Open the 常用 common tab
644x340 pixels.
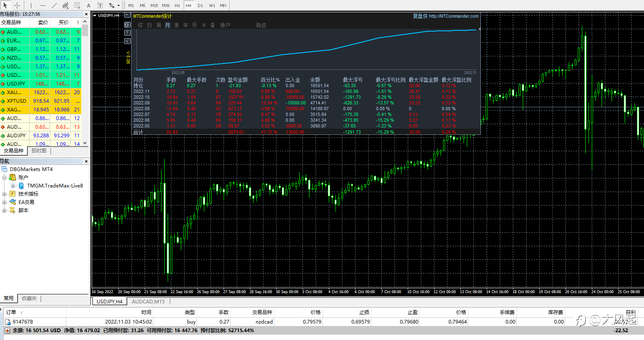[9, 298]
